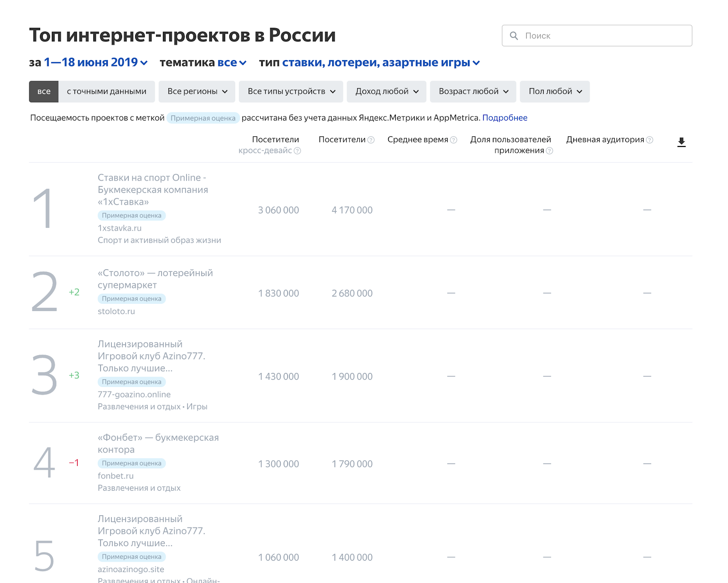The height and width of the screenshot is (583, 728).
Task: Click the 'Примерная оценка' badge under Столото
Action: point(131,299)
